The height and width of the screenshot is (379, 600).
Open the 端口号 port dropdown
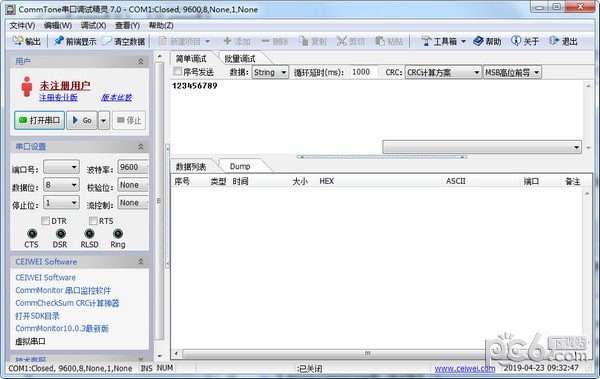pos(61,167)
